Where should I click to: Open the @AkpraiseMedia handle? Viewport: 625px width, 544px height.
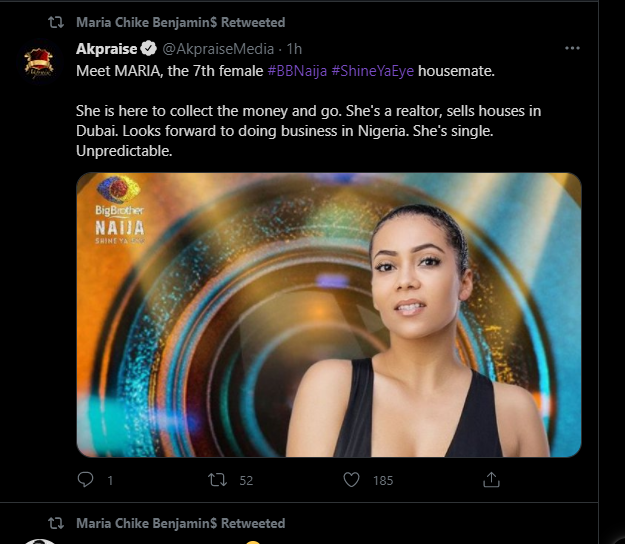[x=218, y=49]
